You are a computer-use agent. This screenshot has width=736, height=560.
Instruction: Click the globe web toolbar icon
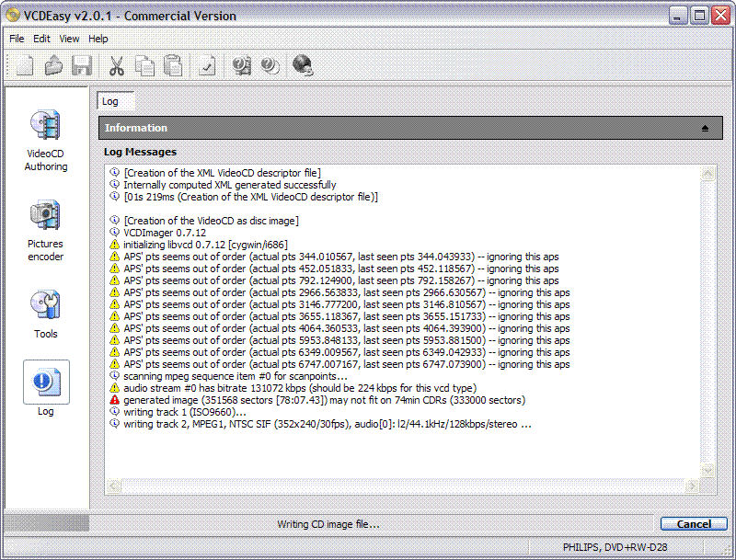coord(303,65)
